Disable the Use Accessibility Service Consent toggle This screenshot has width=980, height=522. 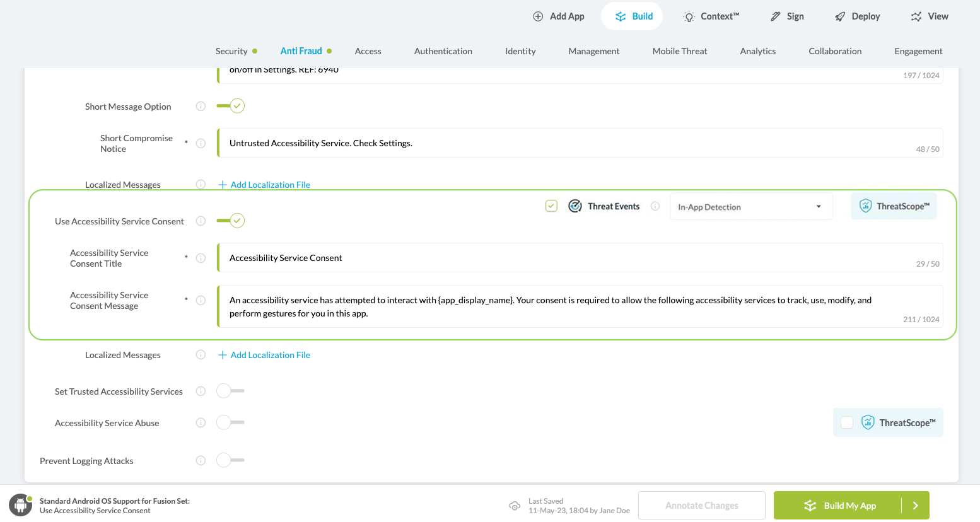231,221
